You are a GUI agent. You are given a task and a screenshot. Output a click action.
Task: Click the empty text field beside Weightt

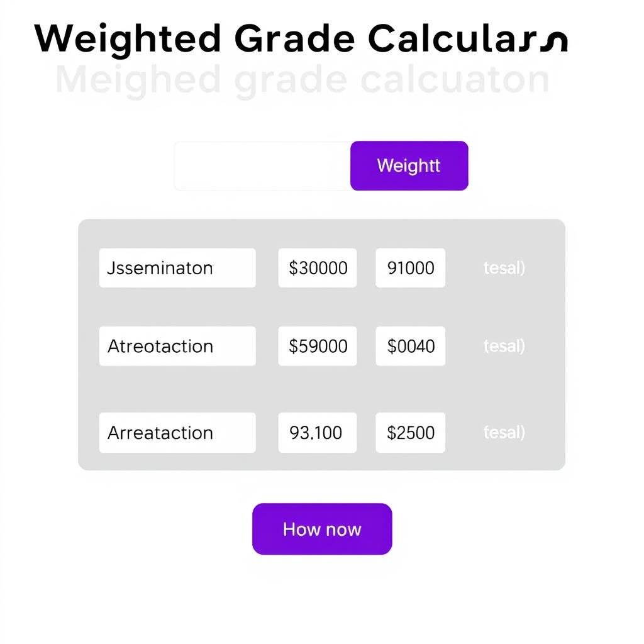point(260,165)
